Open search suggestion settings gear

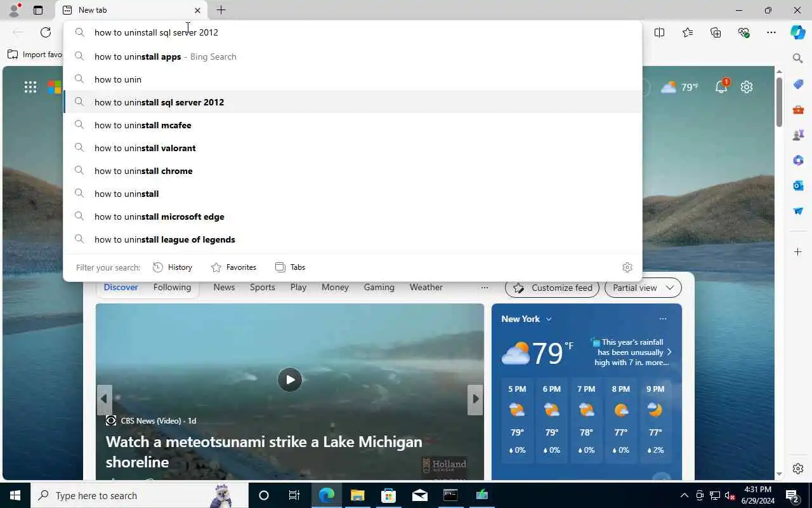coord(627,267)
